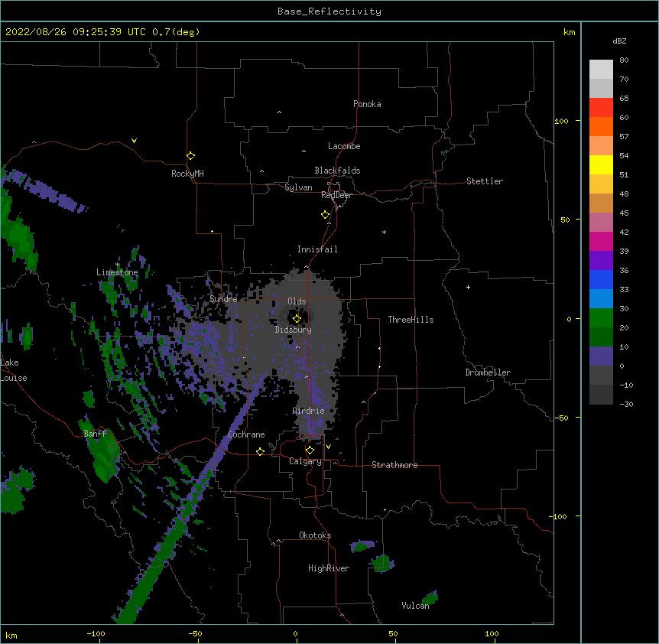Click the yellow diamond marker above RockyMH
The height and width of the screenshot is (644, 659).
pos(190,156)
